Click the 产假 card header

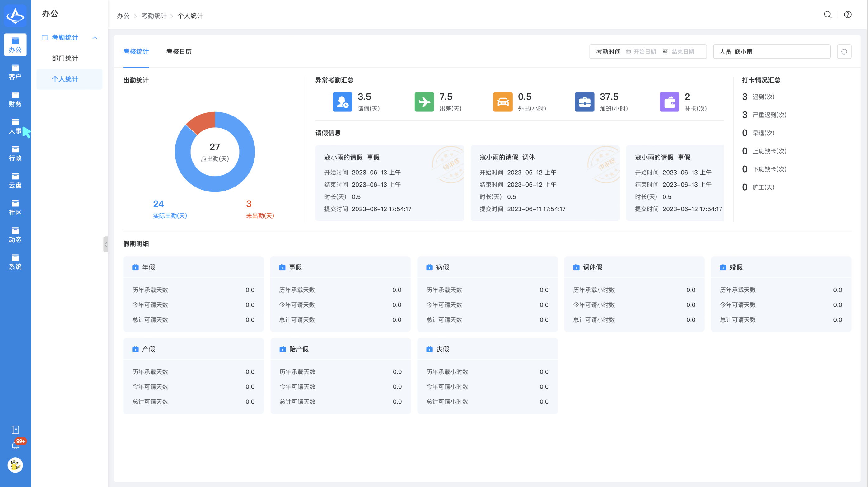[x=194, y=349]
